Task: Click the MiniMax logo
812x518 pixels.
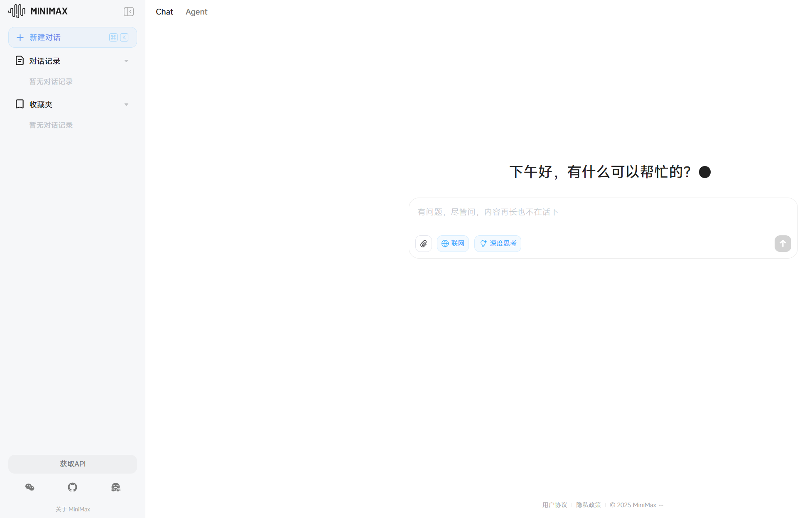Action: point(38,11)
